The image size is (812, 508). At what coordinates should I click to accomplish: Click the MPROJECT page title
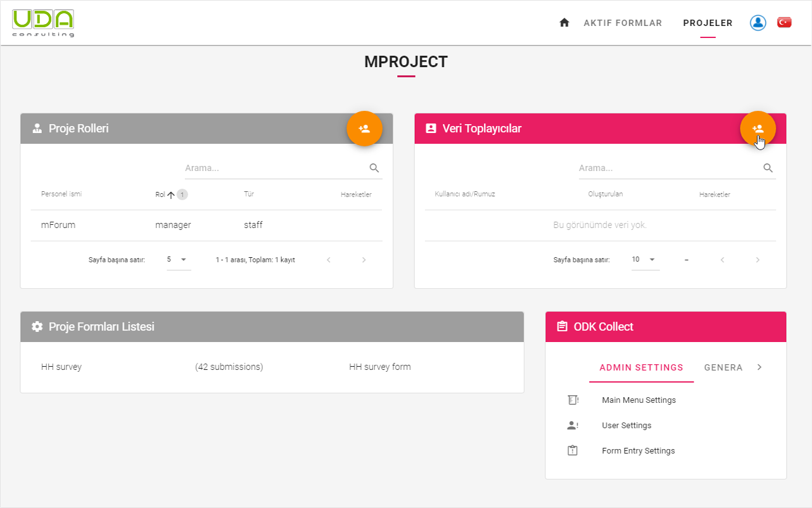[406, 62]
